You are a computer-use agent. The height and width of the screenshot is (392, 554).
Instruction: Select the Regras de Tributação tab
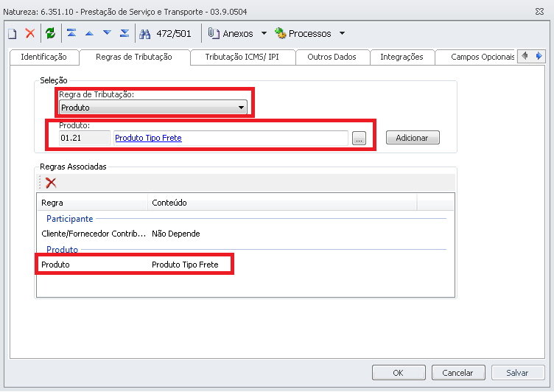[x=134, y=57]
